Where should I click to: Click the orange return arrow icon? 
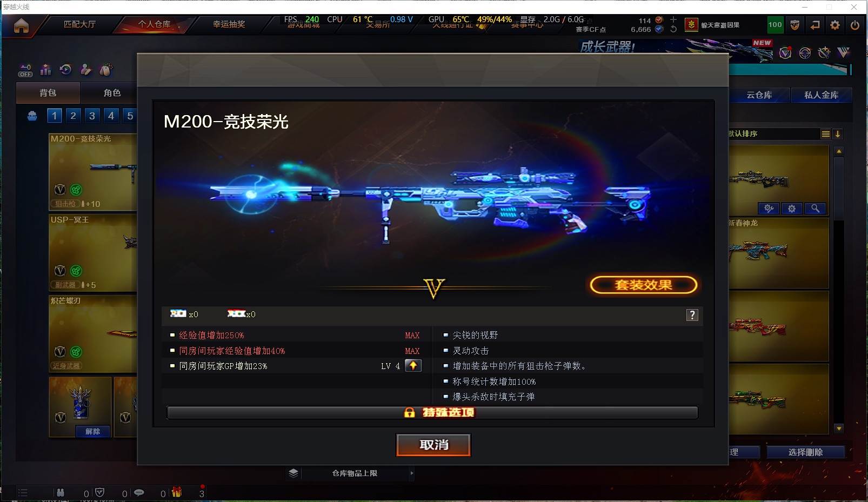pos(815,25)
